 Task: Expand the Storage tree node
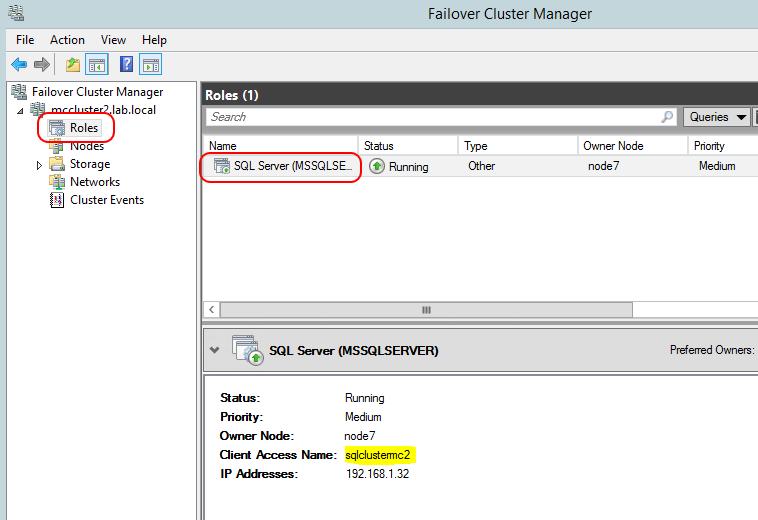pos(40,165)
